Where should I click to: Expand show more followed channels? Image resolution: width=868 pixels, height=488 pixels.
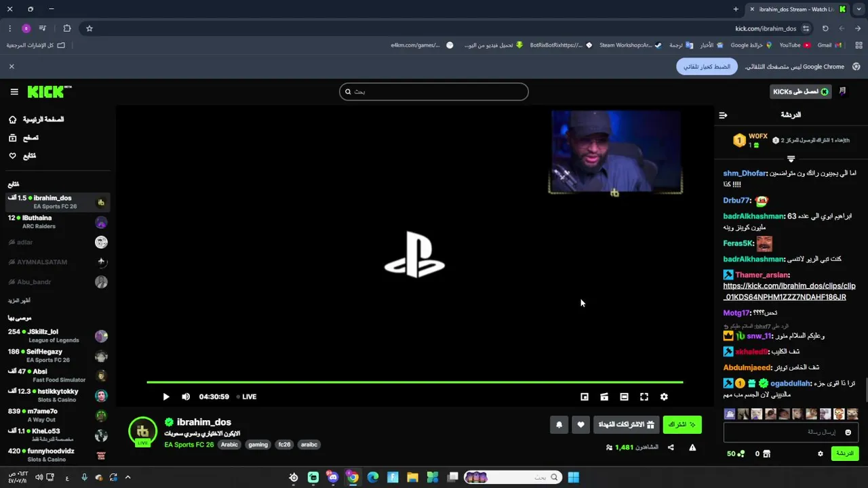point(19,300)
